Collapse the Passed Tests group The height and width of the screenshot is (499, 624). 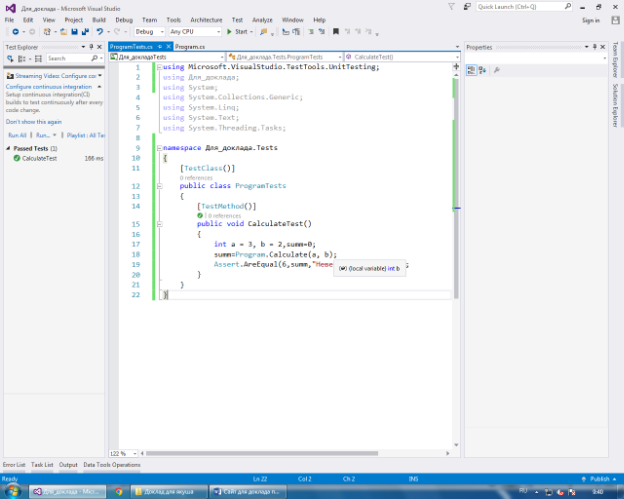click(9, 148)
